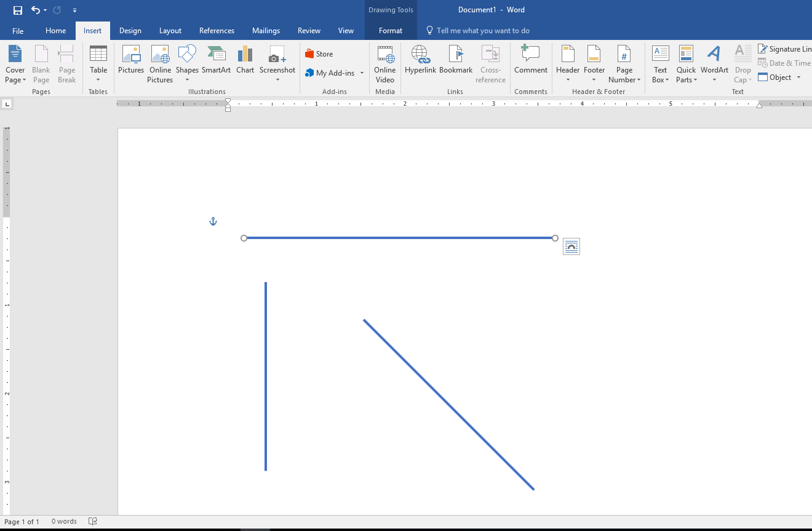The height and width of the screenshot is (531, 812).
Task: Insert a Chart
Action: [245, 60]
